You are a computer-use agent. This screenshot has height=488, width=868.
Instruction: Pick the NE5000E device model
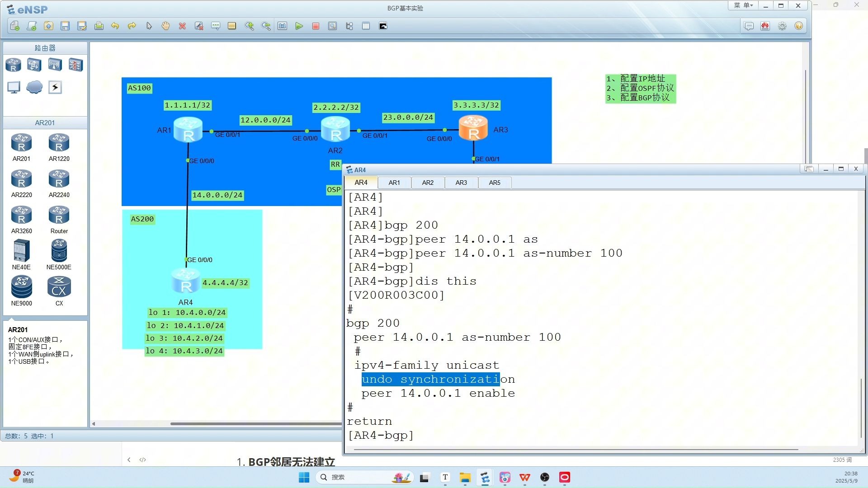tap(59, 255)
